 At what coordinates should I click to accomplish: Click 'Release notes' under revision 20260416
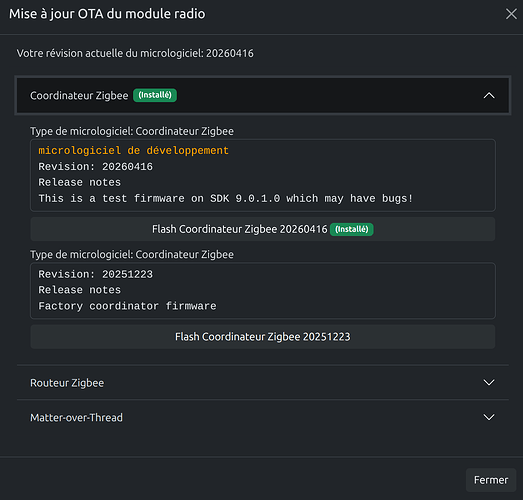click(80, 182)
